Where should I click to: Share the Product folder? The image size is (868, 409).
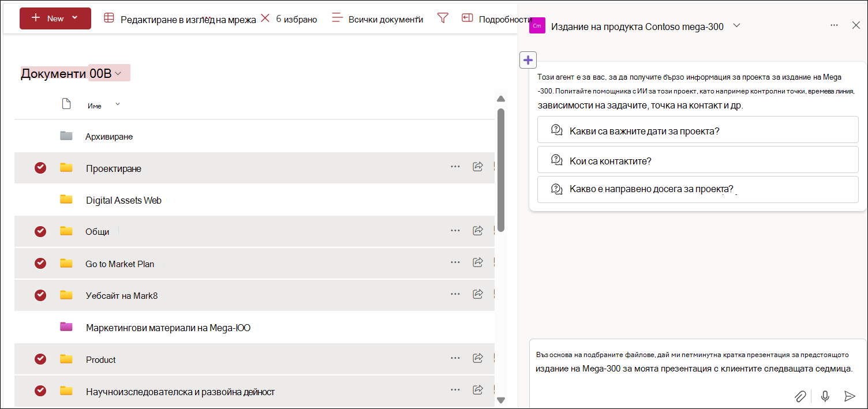[x=478, y=358]
